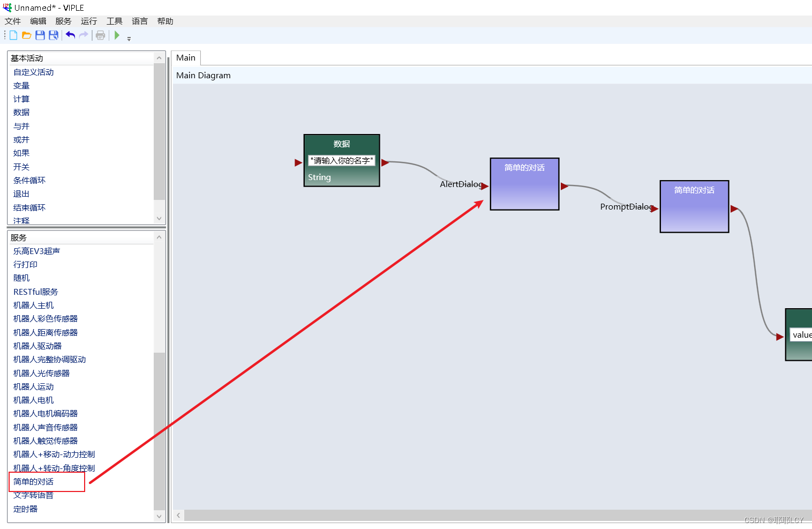This screenshot has width=812, height=529.
Task: Click the output pin of the first 简单的对话 block
Action: click(x=565, y=187)
